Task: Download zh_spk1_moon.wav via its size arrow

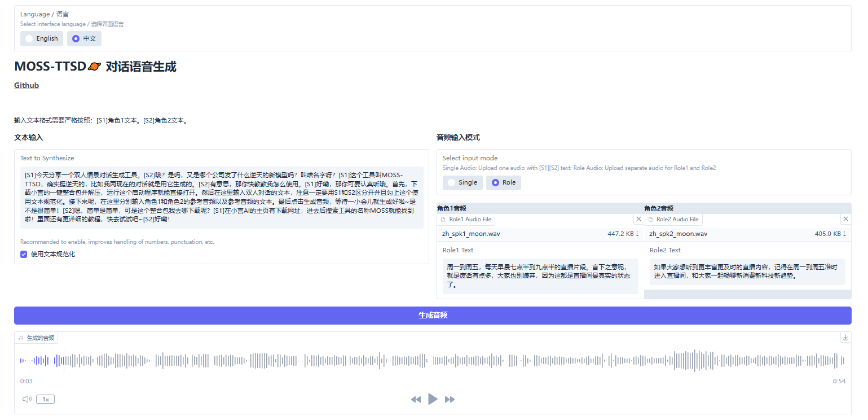Action: pyautogui.click(x=623, y=234)
